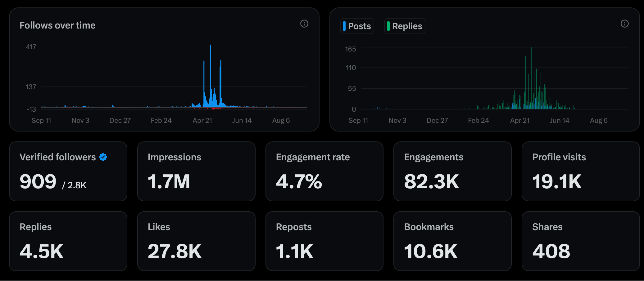This screenshot has width=644, height=281.
Task: Click the 417 y-axis label on follows chart
Action: 31,47
